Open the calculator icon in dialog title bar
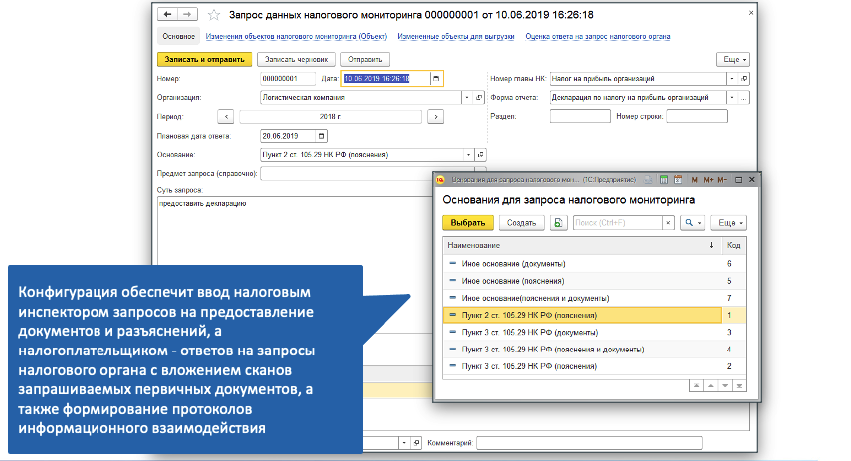851x461 pixels. click(x=662, y=179)
